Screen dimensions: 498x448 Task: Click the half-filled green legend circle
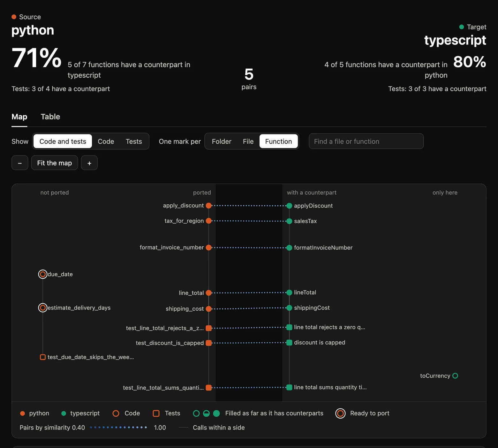[x=207, y=413]
